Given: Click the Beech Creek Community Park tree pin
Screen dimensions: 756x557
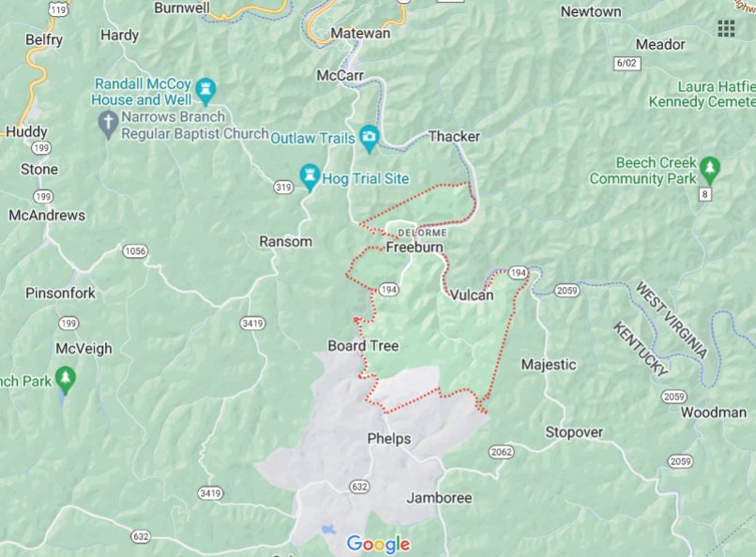Looking at the screenshot, I should tap(710, 170).
